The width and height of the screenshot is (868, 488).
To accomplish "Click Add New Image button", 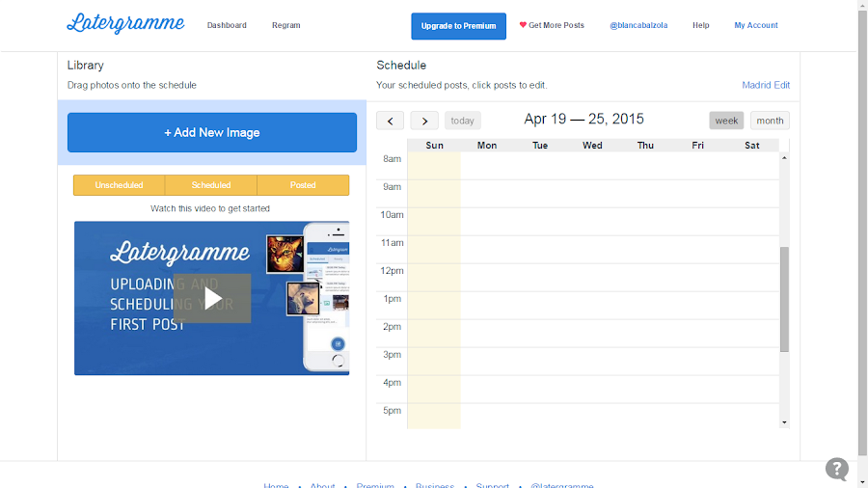I will 212,132.
